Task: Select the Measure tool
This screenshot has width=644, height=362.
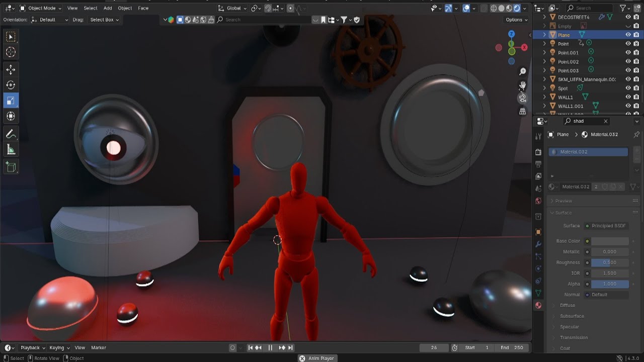Action: click(11, 150)
